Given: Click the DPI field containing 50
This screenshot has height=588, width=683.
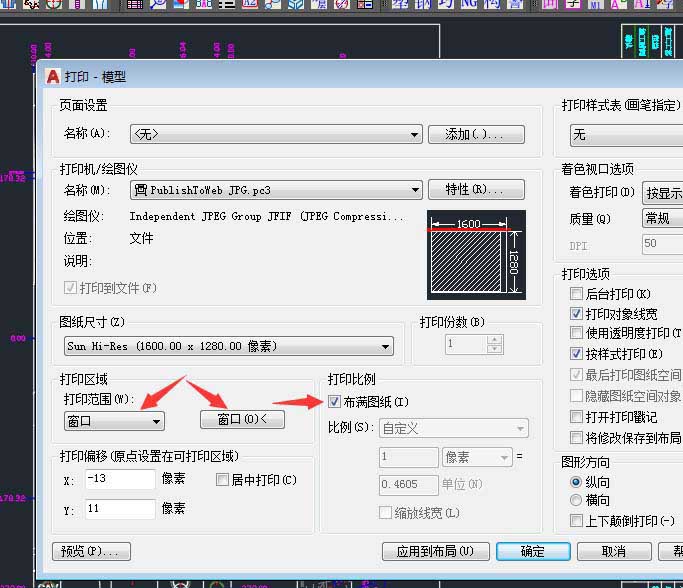Looking at the screenshot, I should [663, 243].
